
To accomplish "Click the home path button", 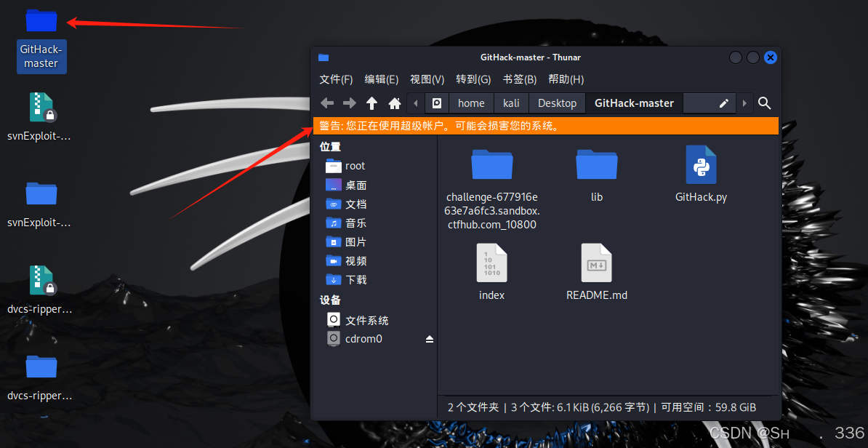I will 471,103.
